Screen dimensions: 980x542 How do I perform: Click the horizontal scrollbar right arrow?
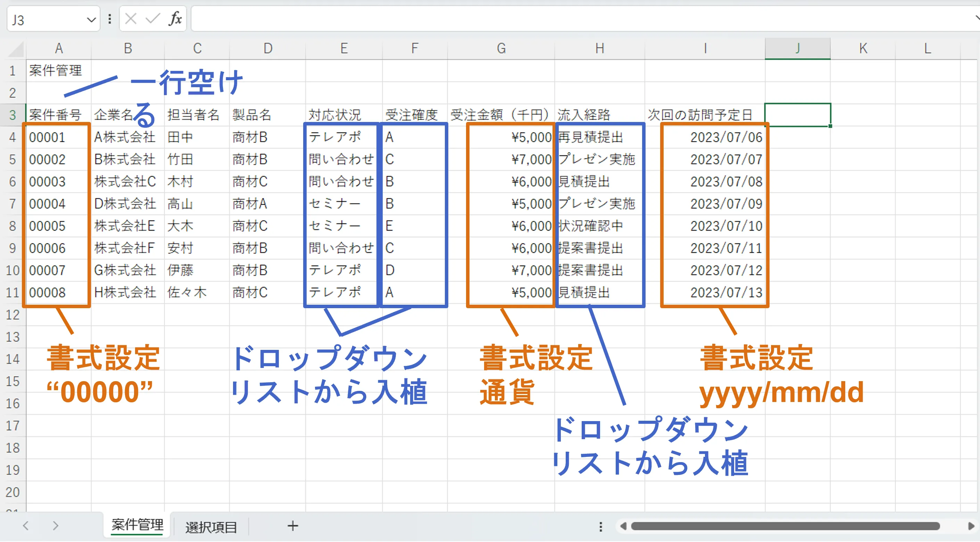click(971, 526)
